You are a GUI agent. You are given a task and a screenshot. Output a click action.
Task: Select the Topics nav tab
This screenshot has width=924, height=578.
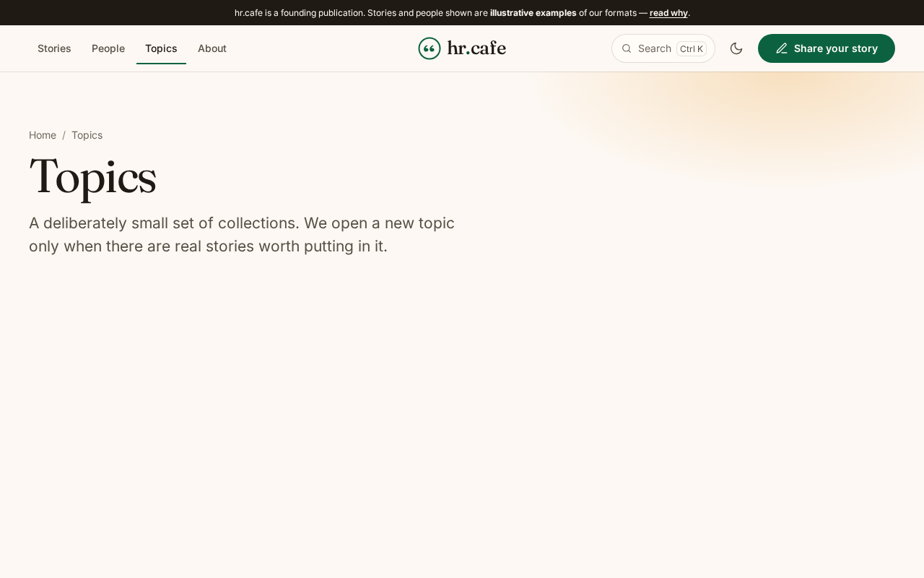[x=161, y=48]
